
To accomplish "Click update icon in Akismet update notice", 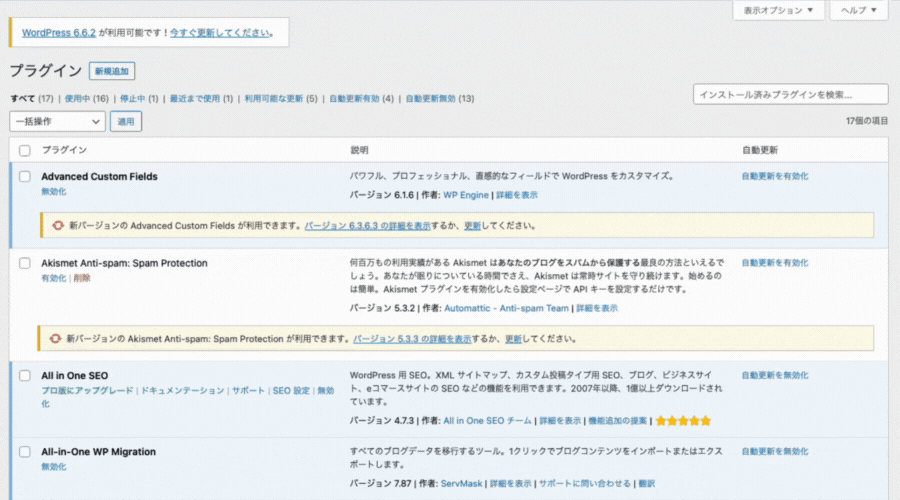I will point(55,339).
